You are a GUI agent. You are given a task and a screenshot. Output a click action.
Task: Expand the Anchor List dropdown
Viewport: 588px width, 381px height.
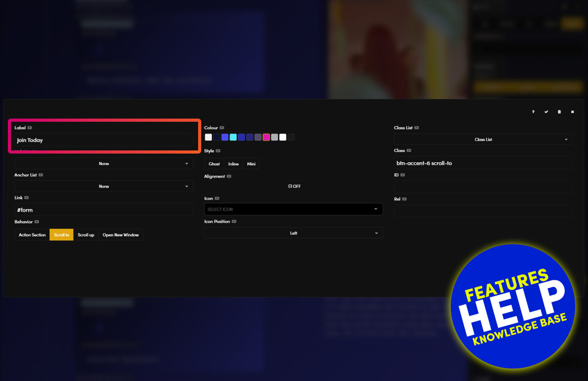point(104,187)
